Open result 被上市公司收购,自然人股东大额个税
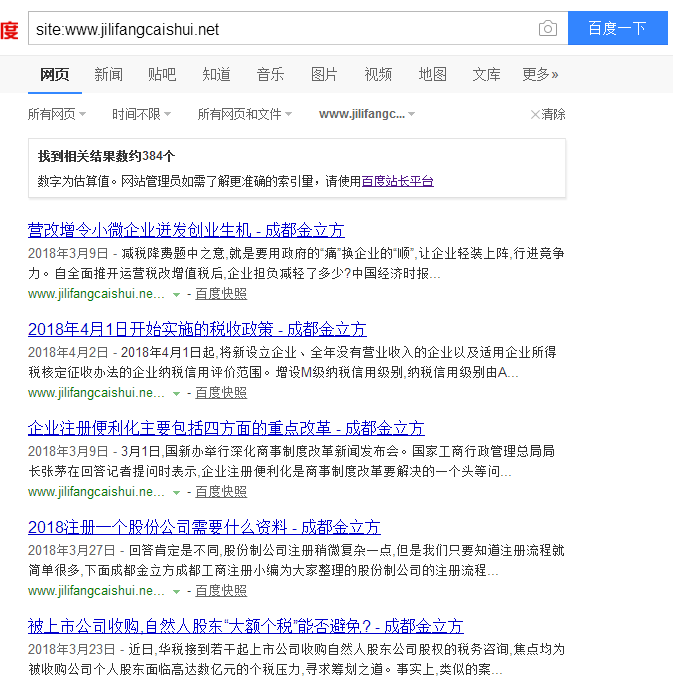Image resolution: width=673 pixels, height=680 pixels. pyautogui.click(x=246, y=626)
